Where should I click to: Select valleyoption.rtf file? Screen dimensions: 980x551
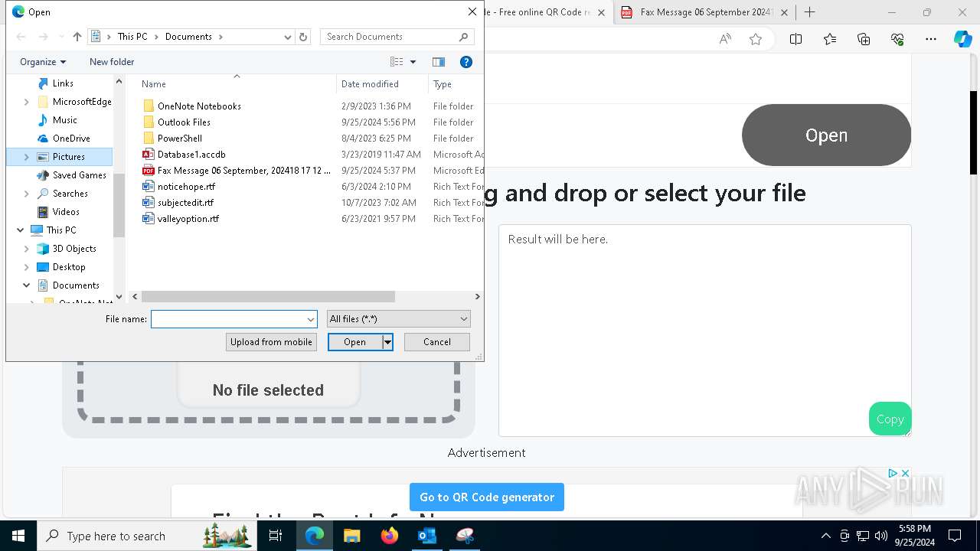[x=188, y=219]
